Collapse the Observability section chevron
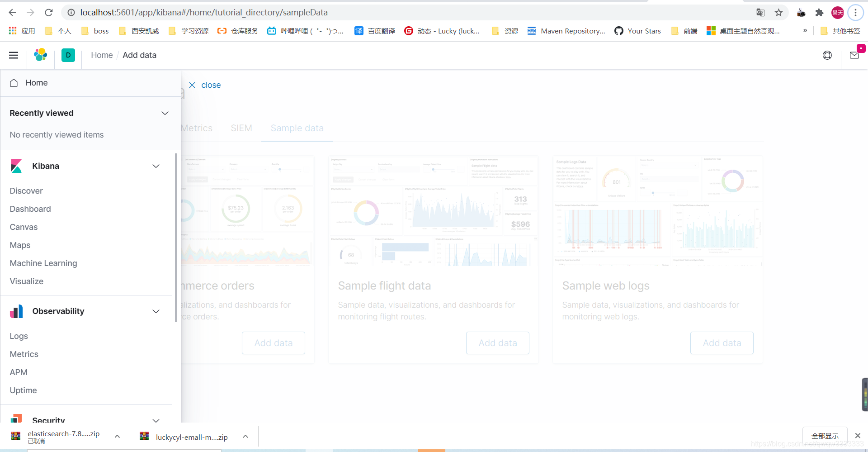 156,311
